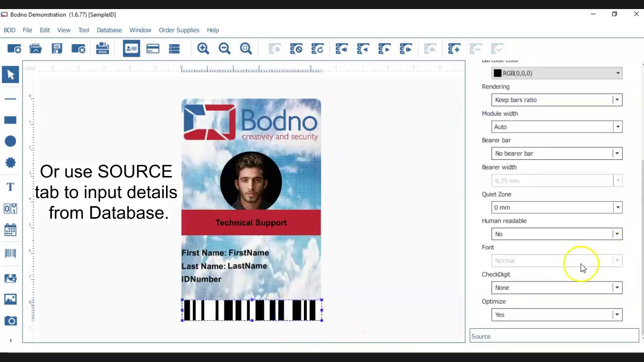
Task: Click the database list view icon
Action: coord(174,49)
